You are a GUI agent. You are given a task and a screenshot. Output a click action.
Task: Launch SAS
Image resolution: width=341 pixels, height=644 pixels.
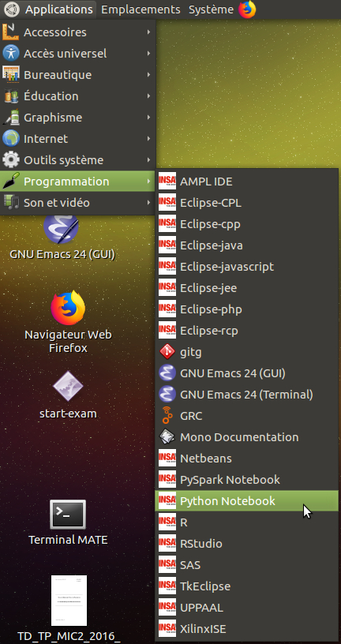tap(246, 565)
